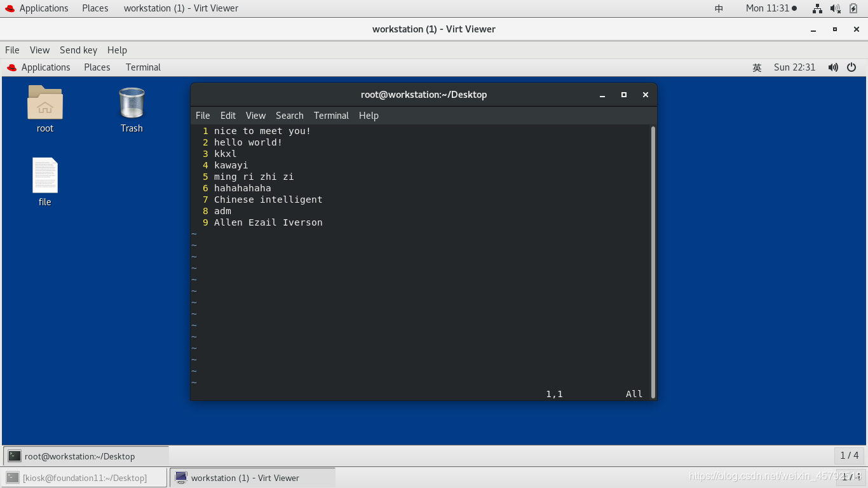The height and width of the screenshot is (488, 868).
Task: Click the host volume icon
Action: (836, 8)
